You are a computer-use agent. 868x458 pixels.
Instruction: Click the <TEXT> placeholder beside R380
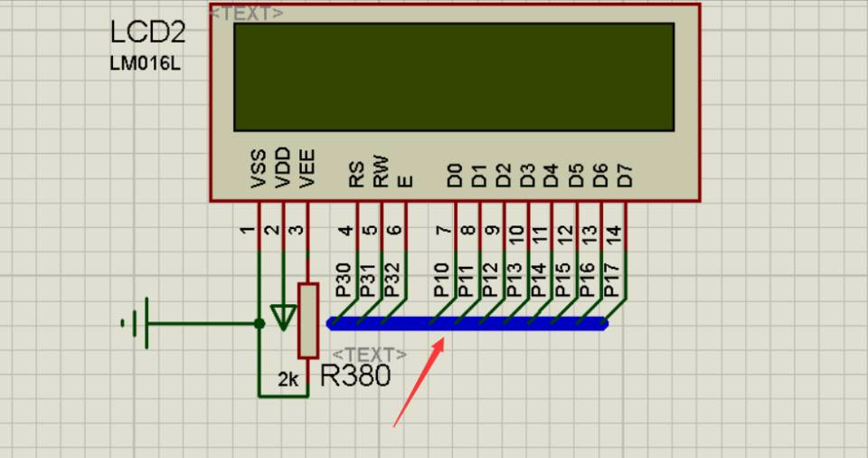pos(369,354)
